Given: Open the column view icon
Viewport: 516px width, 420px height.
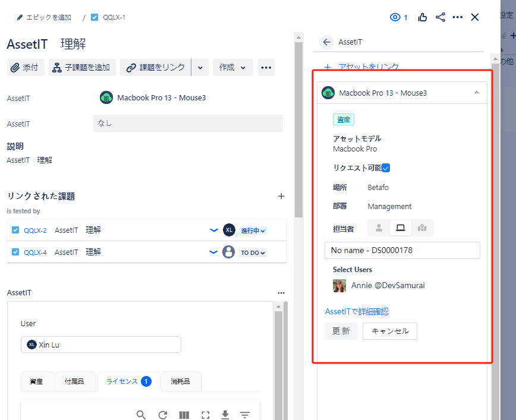Looking at the screenshot, I should point(184,415).
